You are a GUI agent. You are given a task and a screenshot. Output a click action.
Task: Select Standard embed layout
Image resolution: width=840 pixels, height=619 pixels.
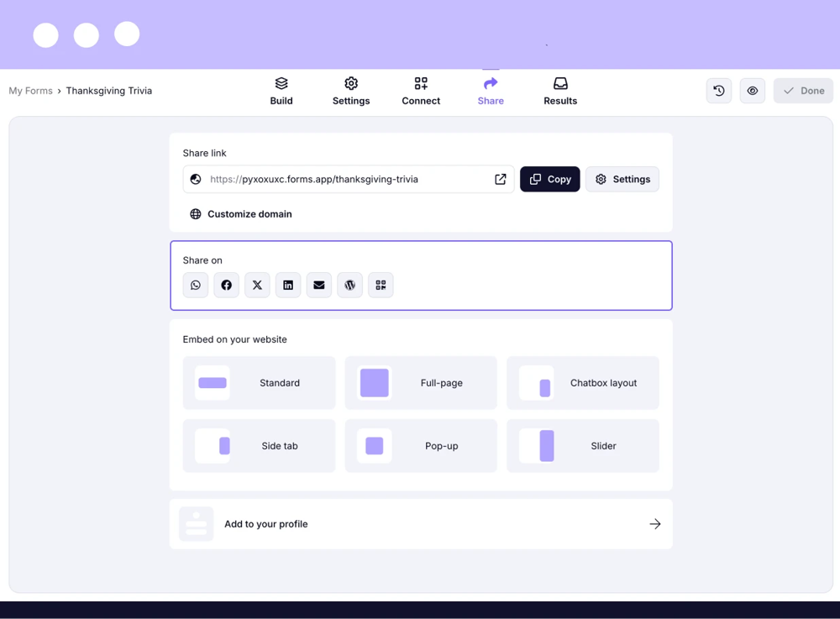coord(259,383)
